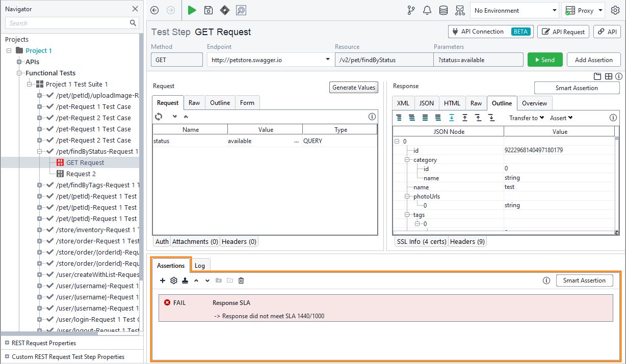Open the Git integration icon in toolbar

pyautogui.click(x=411, y=10)
